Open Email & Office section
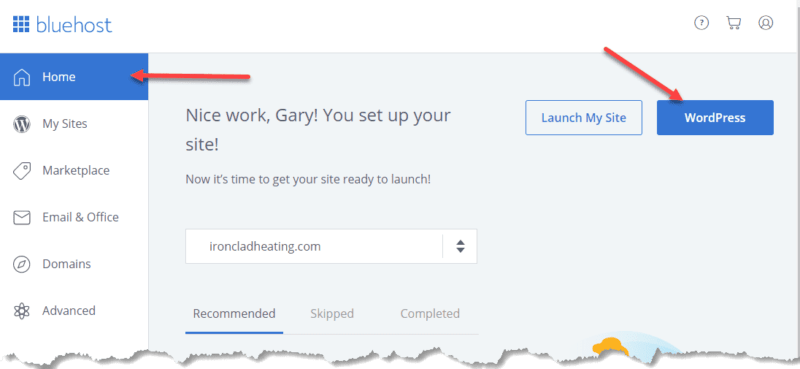Screen dimensions: 800x369 click(74, 217)
